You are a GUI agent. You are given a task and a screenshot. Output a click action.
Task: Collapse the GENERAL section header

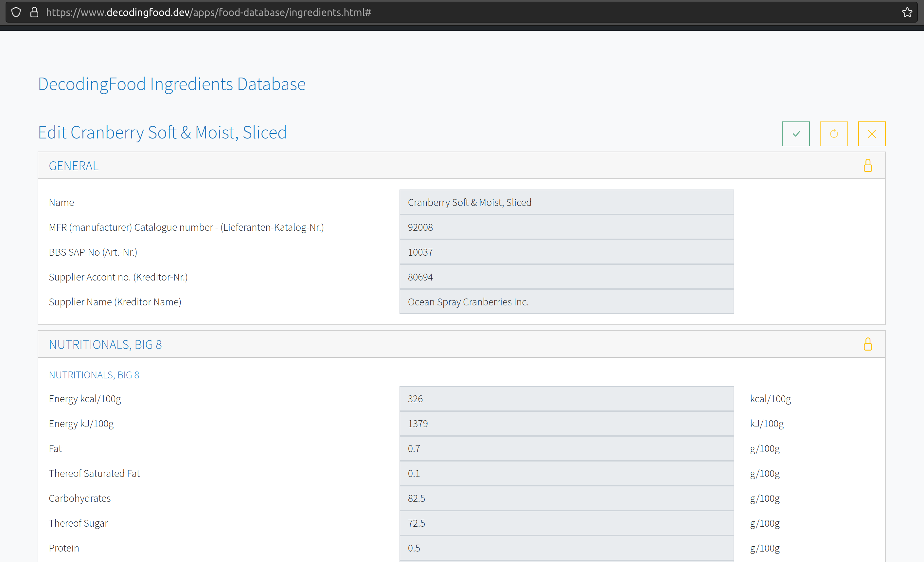(74, 166)
